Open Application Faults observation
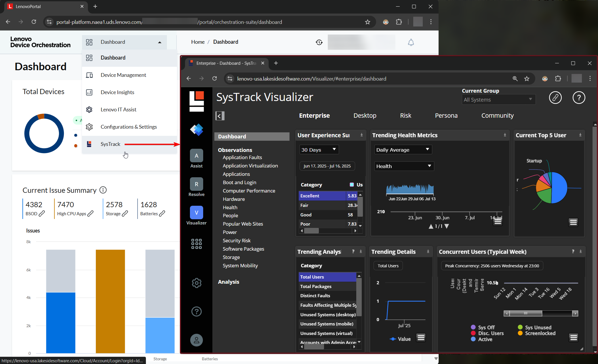The width and height of the screenshot is (598, 364). [242, 157]
